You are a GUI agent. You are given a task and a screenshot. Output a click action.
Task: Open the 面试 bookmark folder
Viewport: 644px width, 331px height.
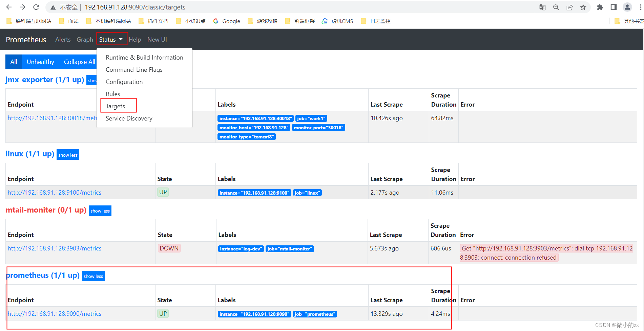[68, 21]
